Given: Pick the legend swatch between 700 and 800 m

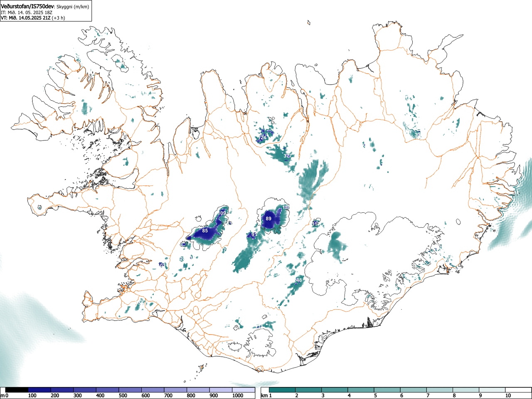Looking at the screenshot, I should click(x=175, y=390).
